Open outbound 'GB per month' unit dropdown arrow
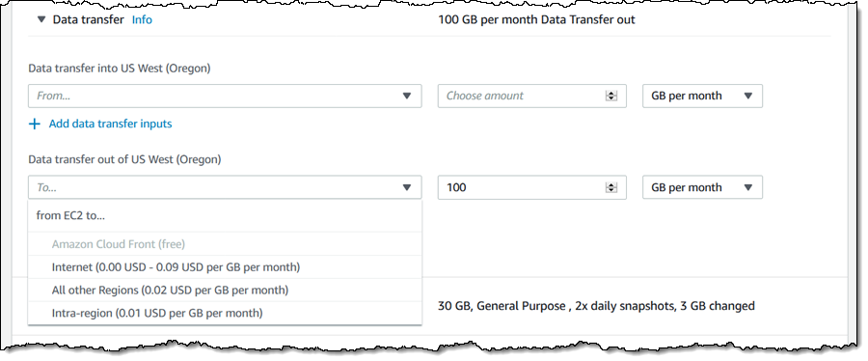 [x=748, y=187]
